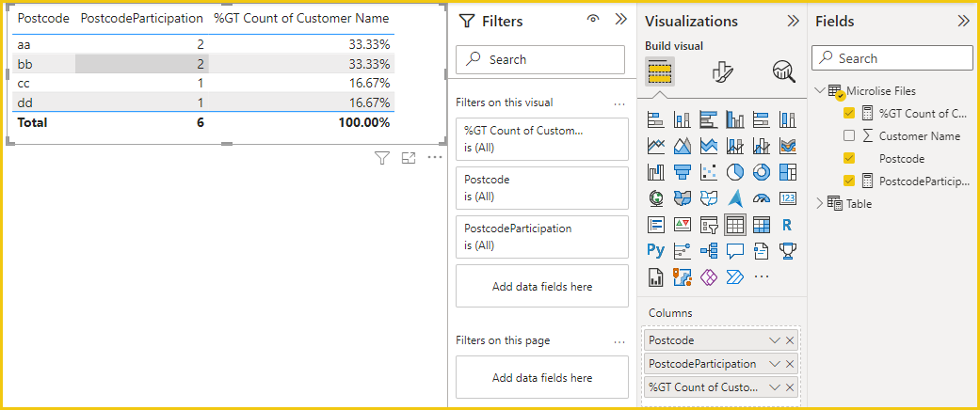Select the Slicer visual
Viewport: 980px width, 410px height.
click(708, 225)
